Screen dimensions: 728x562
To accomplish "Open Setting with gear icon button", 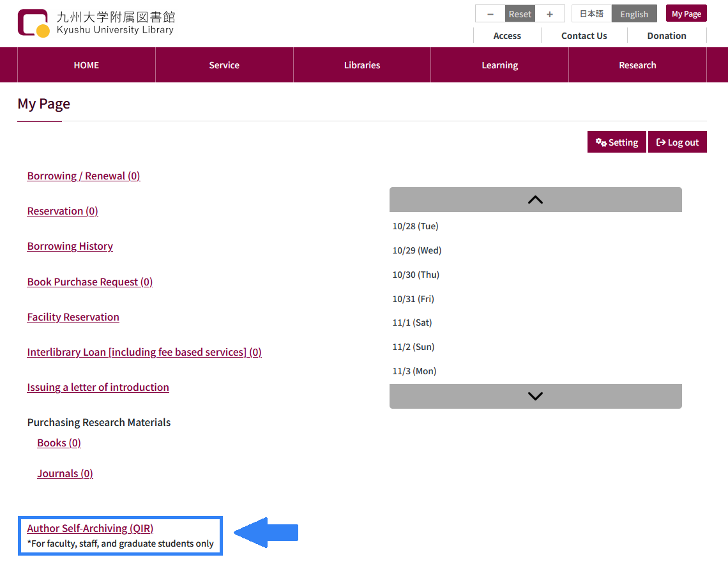I will (x=616, y=142).
